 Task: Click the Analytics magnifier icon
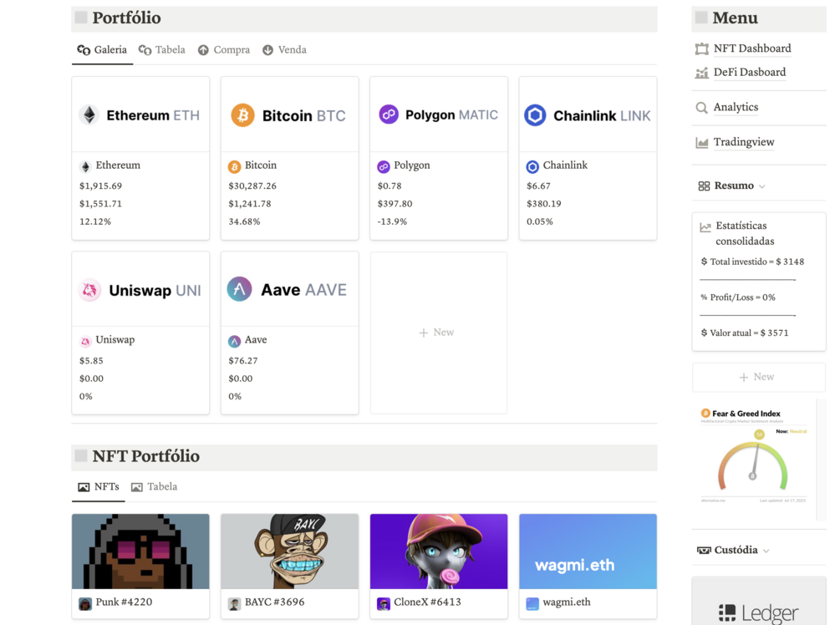coord(702,108)
